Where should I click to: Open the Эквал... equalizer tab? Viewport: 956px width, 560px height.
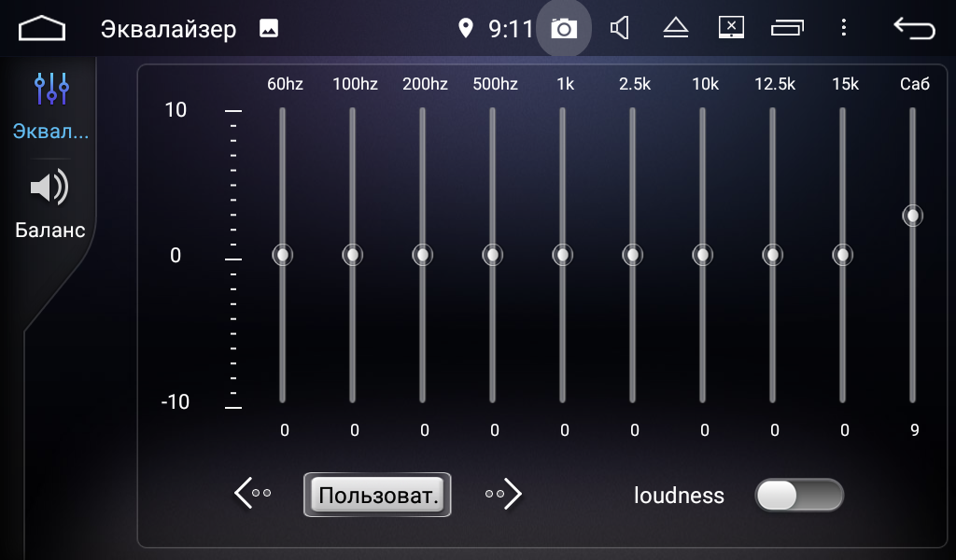pos(51,106)
